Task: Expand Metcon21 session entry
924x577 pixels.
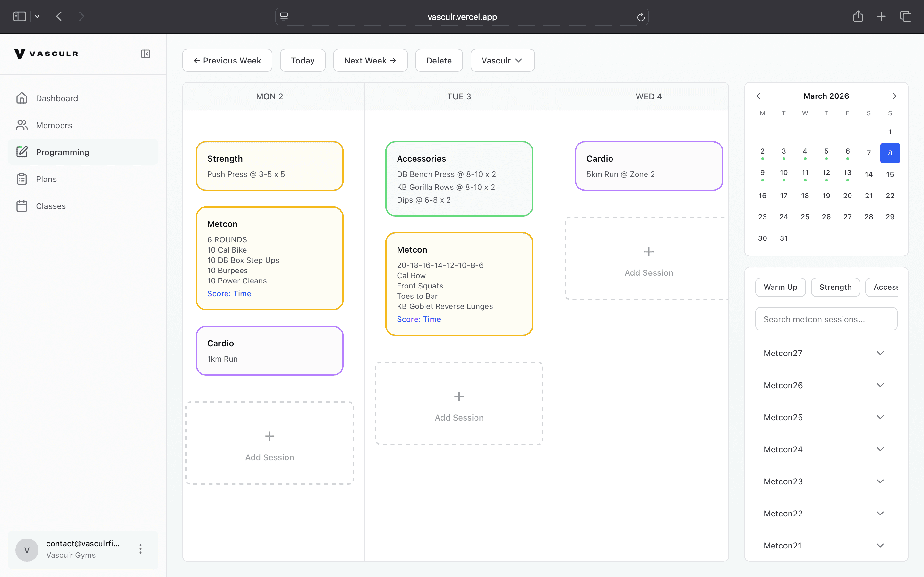Action: (880, 545)
